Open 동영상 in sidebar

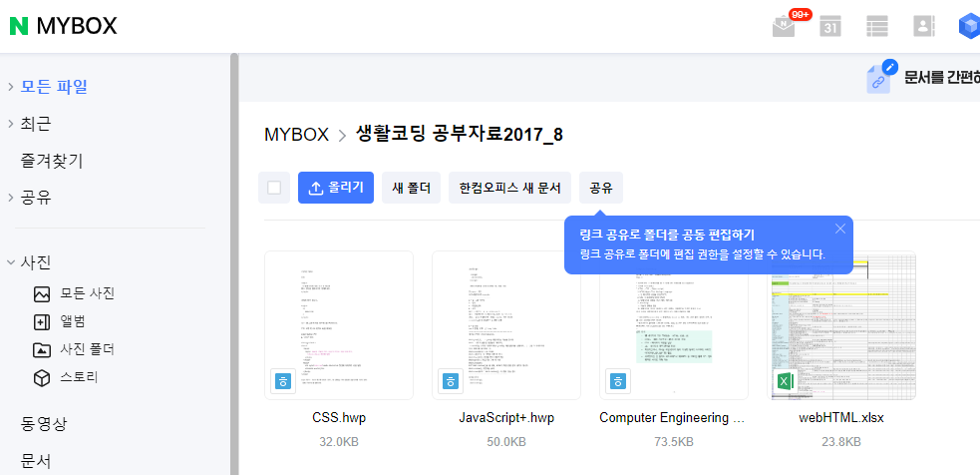point(44,424)
